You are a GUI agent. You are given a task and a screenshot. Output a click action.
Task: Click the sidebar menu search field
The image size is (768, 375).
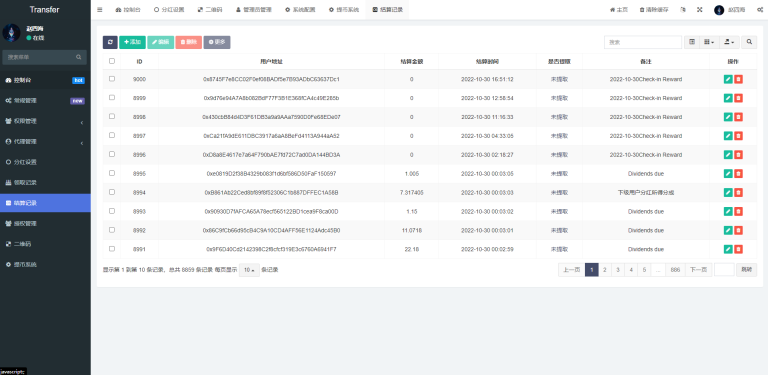39,57
